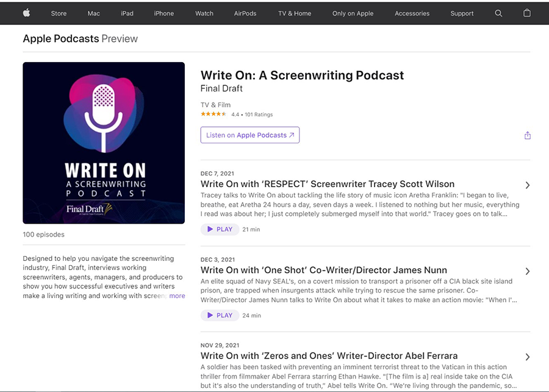This screenshot has height=392, width=549.
Task: Open the Store menu item
Action: click(59, 13)
